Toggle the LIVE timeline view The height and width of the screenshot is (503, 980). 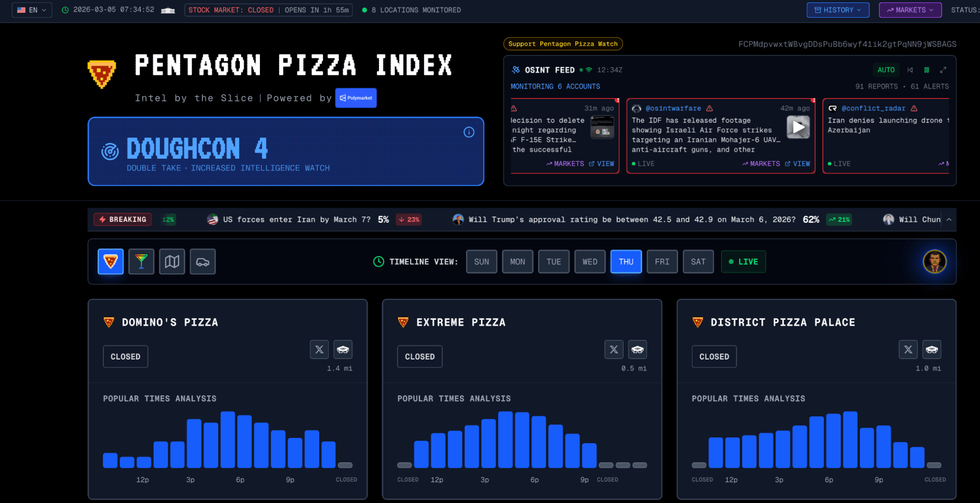743,262
